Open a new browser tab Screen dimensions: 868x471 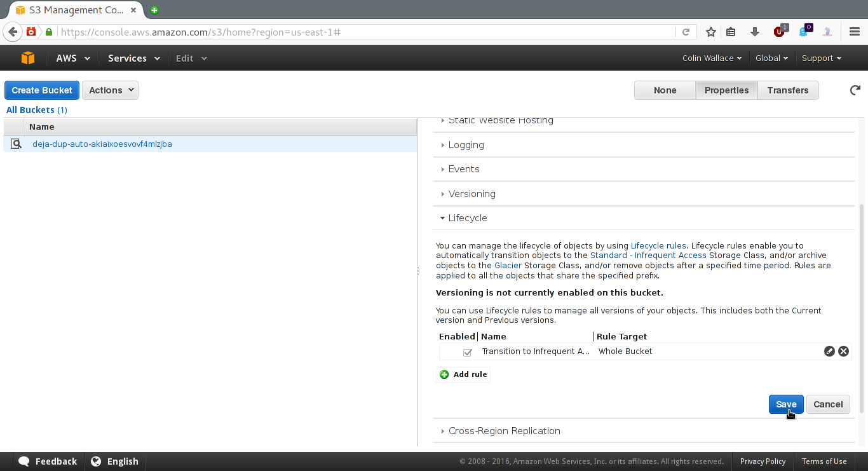154,10
